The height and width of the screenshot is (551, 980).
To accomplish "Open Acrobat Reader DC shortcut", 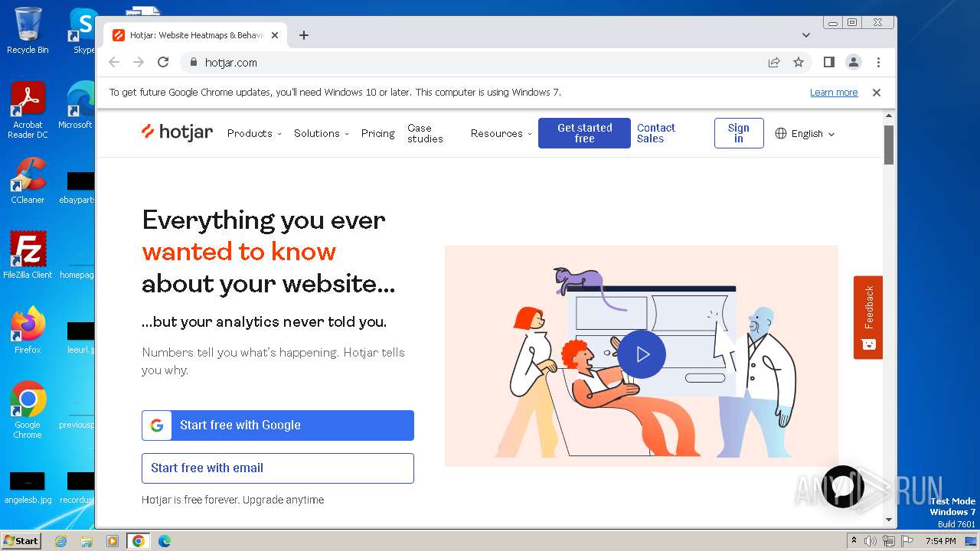I will [28, 110].
